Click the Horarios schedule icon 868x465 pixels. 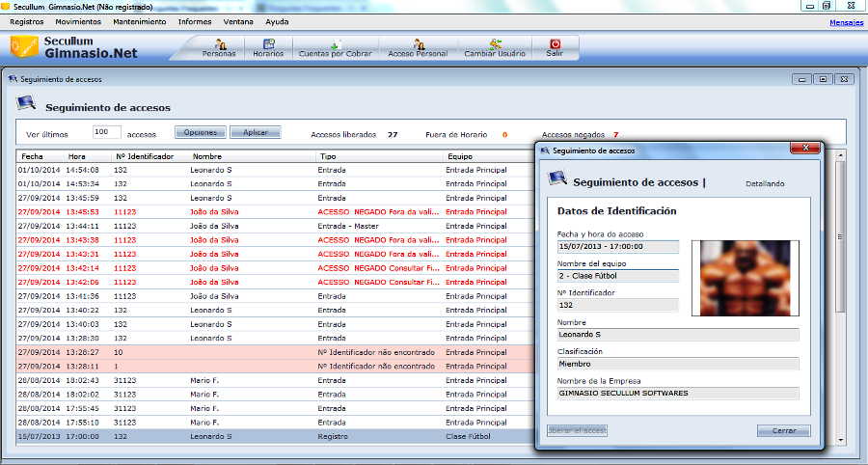pos(268,47)
